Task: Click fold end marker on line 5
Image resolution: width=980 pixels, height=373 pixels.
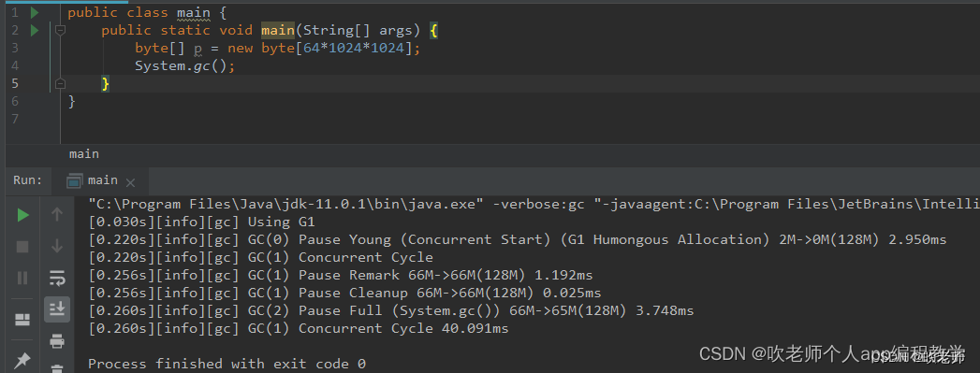Action: 60,83
